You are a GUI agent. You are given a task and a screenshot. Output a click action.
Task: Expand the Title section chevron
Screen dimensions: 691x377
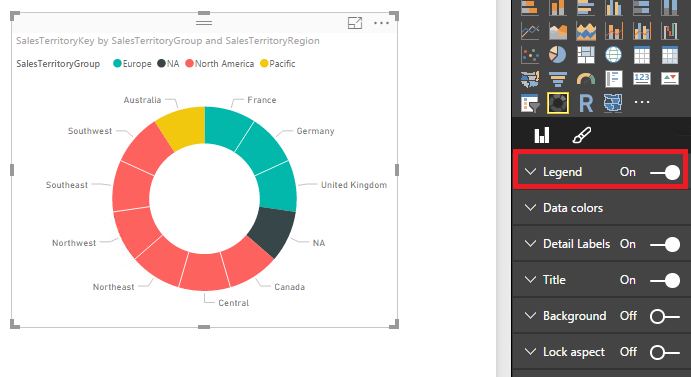pyautogui.click(x=531, y=280)
